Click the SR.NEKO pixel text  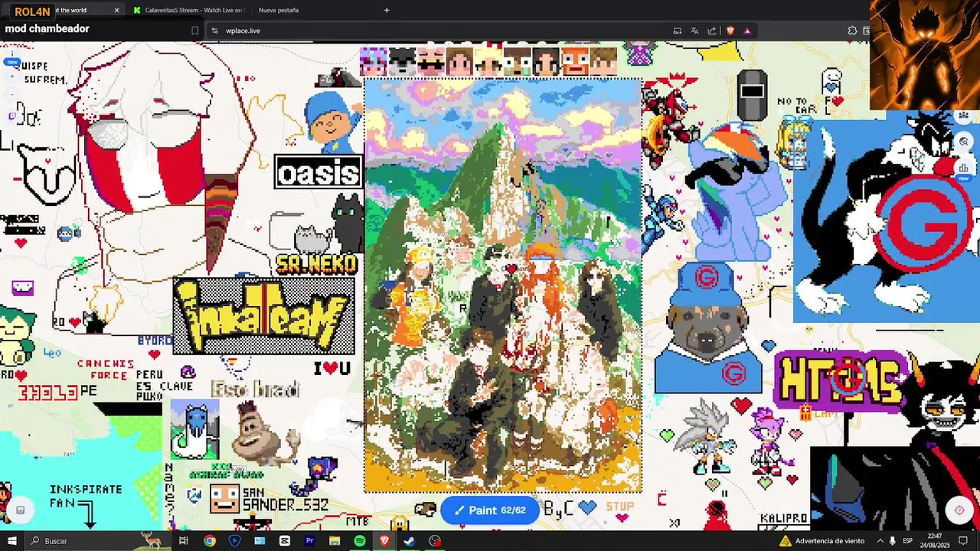316,265
